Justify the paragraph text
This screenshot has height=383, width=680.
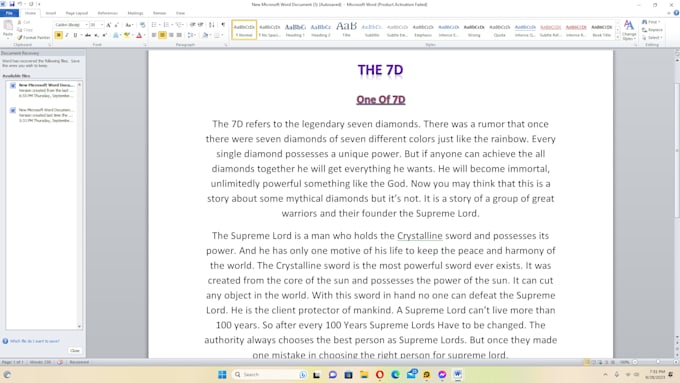179,35
